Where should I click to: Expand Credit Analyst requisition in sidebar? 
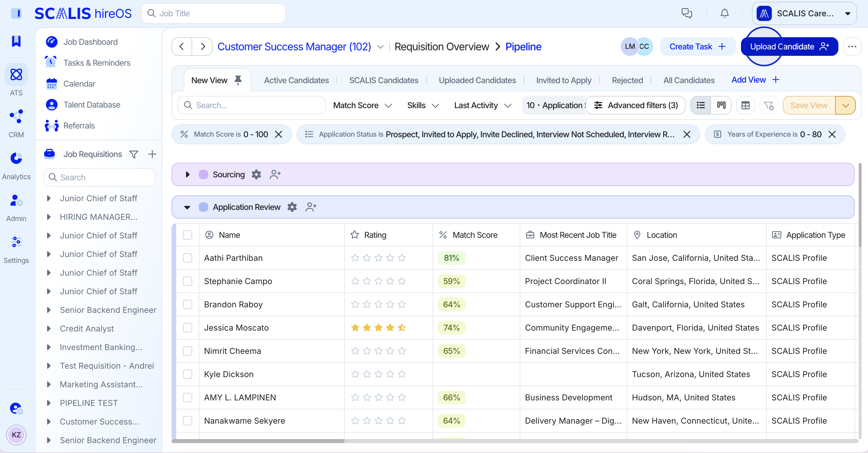(x=49, y=329)
